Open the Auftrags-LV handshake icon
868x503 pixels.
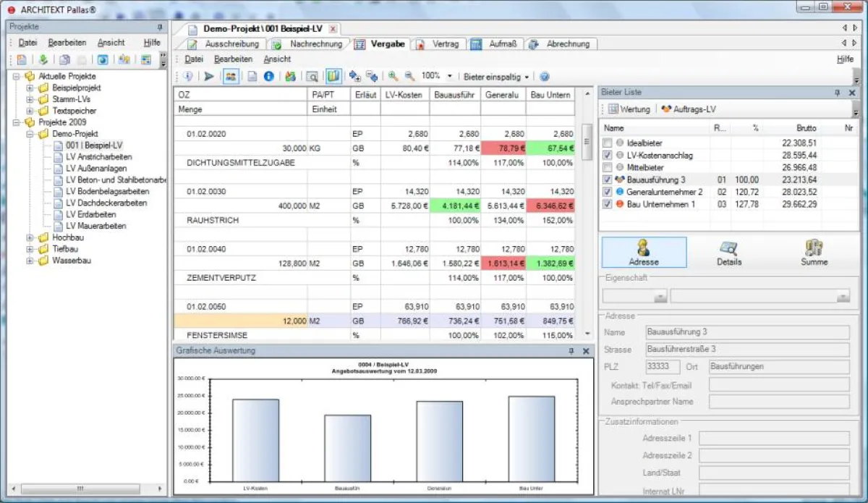[x=666, y=109]
